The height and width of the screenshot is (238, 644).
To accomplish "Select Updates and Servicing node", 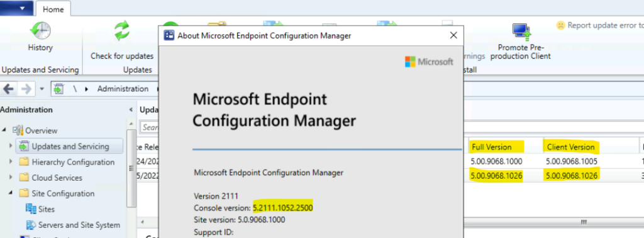I will tap(70, 146).
